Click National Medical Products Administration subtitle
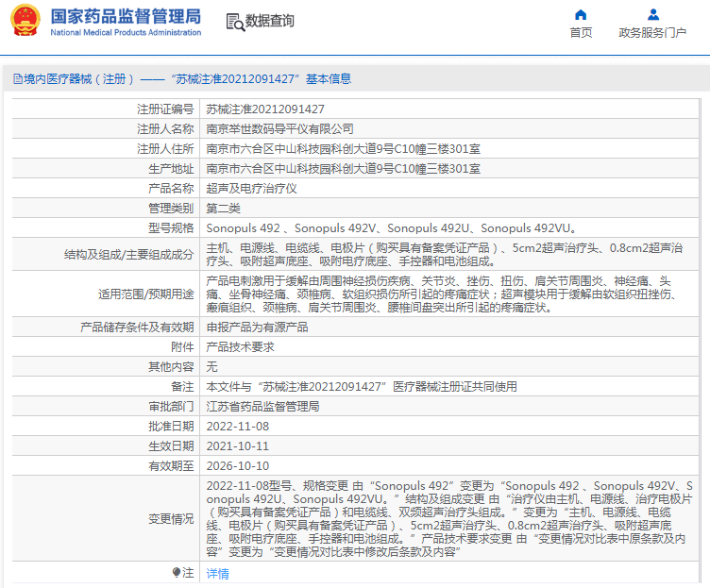This screenshot has width=710, height=588. [126, 33]
